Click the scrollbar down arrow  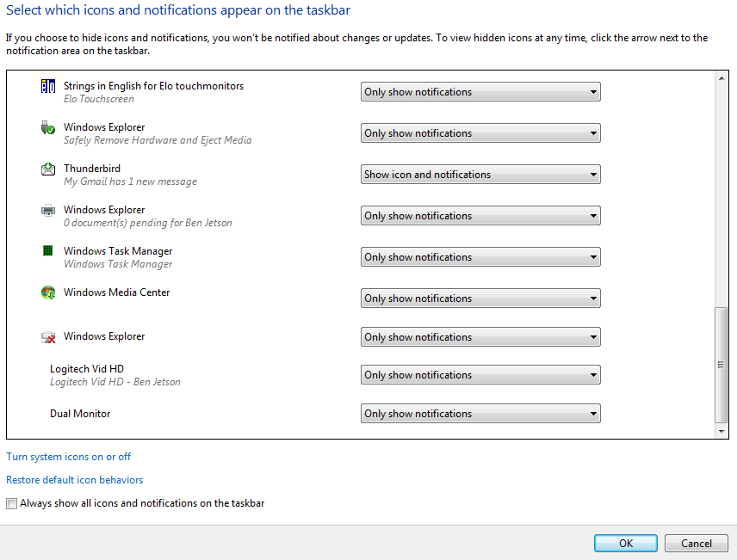pos(722,431)
